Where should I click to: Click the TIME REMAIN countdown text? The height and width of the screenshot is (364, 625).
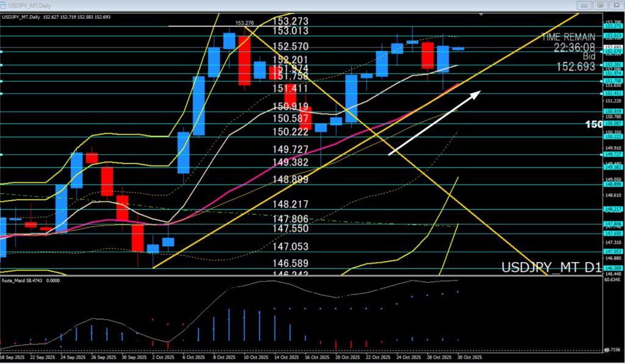coord(568,42)
